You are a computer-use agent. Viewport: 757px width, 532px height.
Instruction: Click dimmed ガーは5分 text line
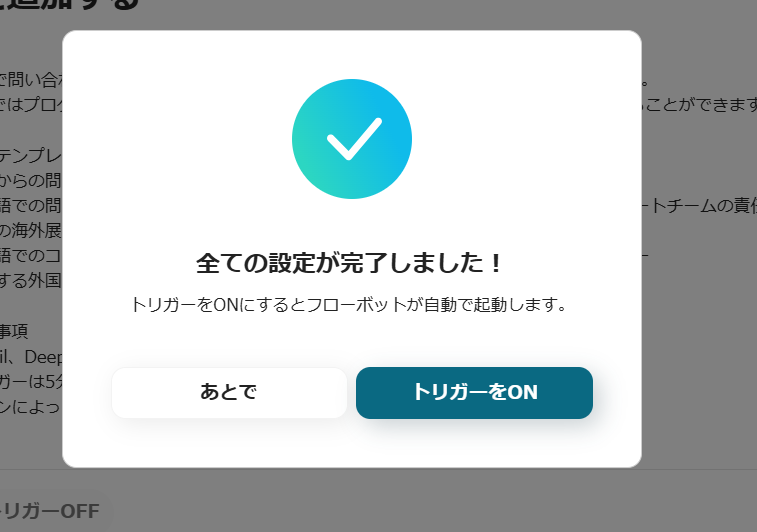click(x=31, y=382)
